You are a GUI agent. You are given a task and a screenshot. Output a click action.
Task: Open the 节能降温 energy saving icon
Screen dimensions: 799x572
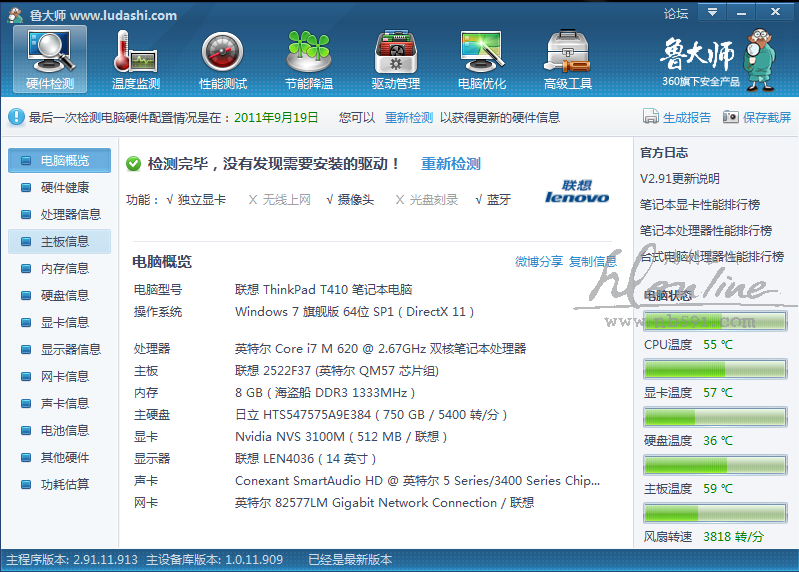coord(309,58)
